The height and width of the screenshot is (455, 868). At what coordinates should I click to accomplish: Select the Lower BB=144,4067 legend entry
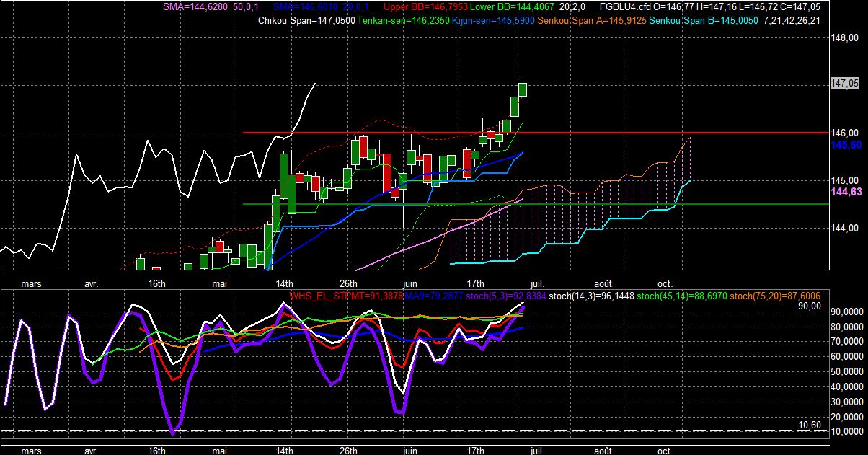[x=511, y=6]
